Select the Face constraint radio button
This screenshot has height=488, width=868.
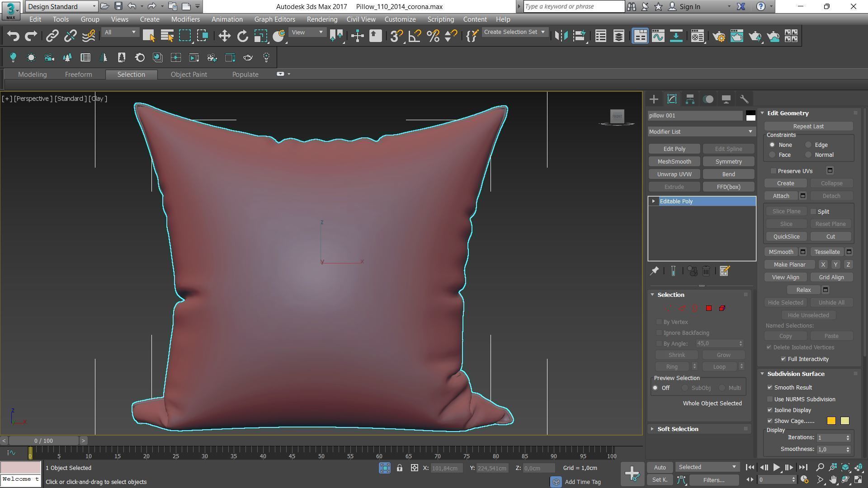click(772, 155)
